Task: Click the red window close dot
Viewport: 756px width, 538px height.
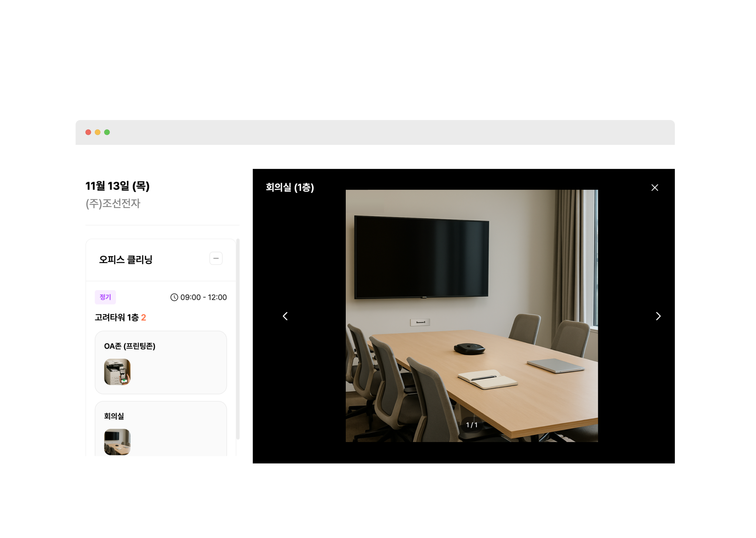Action: pyautogui.click(x=88, y=132)
